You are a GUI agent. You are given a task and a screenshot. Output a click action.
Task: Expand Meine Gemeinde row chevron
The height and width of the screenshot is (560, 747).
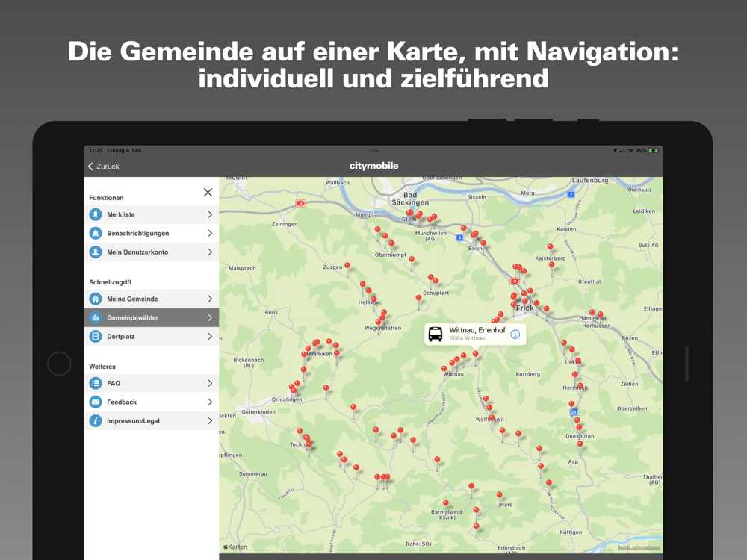coord(210,299)
